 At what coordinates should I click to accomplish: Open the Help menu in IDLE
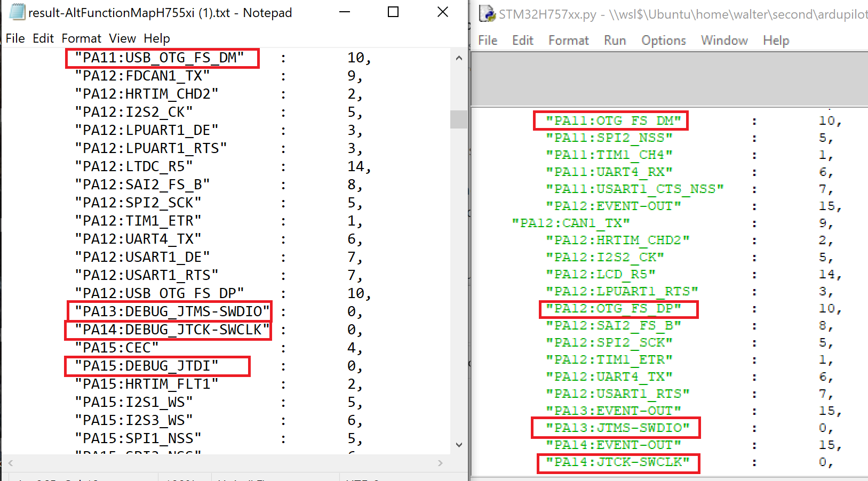pos(776,40)
